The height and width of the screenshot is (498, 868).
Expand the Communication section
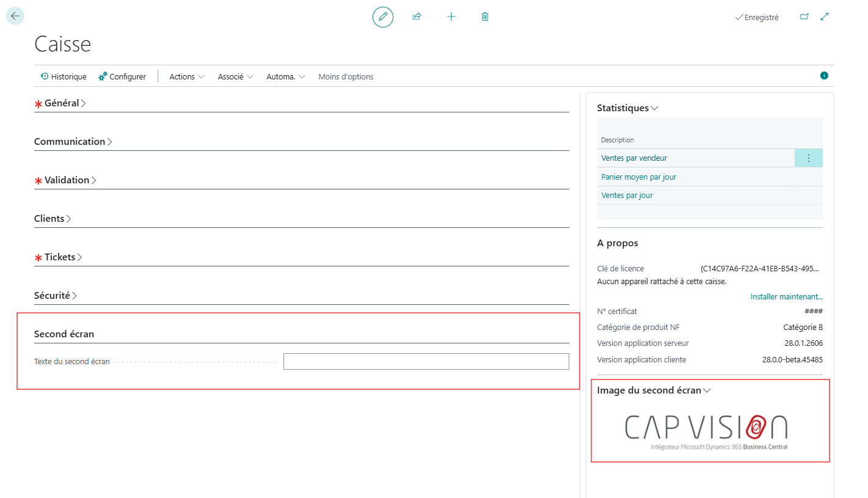73,142
